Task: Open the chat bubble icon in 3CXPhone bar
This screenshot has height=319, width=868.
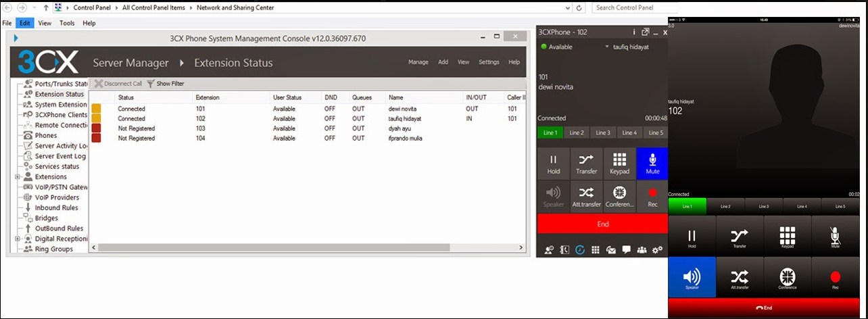Action: [x=627, y=249]
